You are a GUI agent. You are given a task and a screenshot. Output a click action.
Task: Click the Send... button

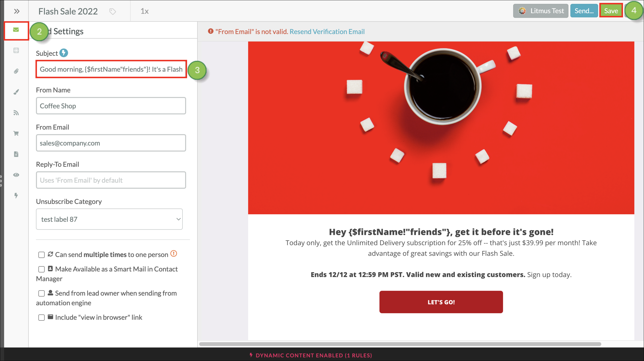[584, 11]
